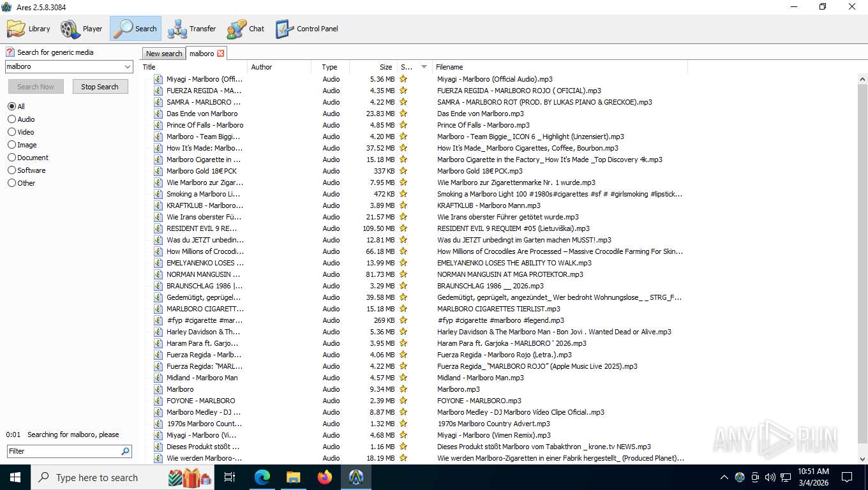Sort results by Author column
The height and width of the screenshot is (490, 868).
tap(279, 67)
